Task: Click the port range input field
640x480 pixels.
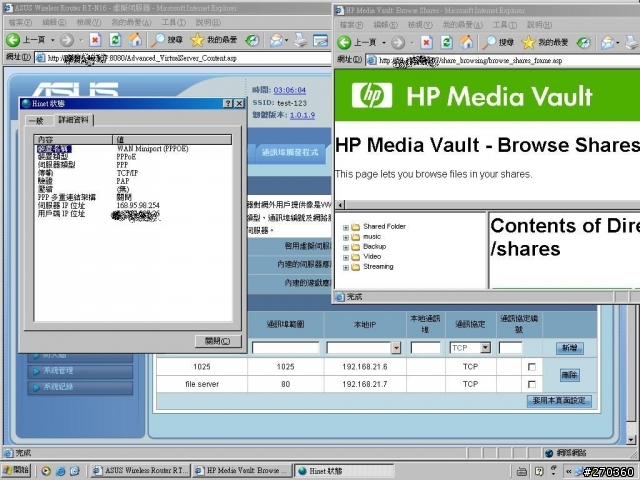Action: pyautogui.click(x=285, y=348)
